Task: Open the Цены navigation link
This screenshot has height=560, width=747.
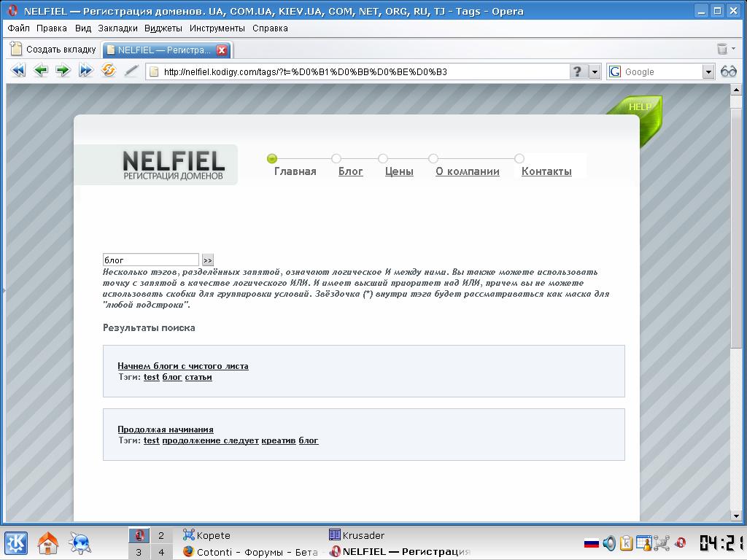Action: (x=399, y=171)
